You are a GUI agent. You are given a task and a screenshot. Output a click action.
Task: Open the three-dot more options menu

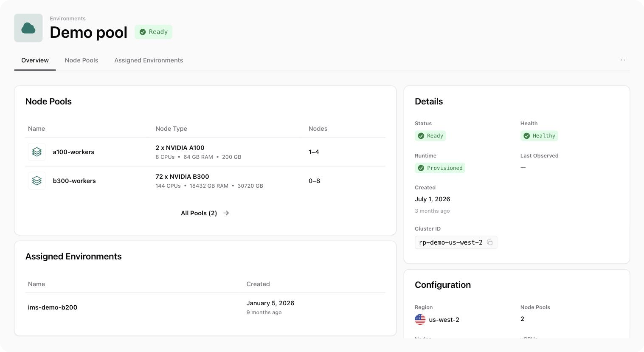pos(623,60)
